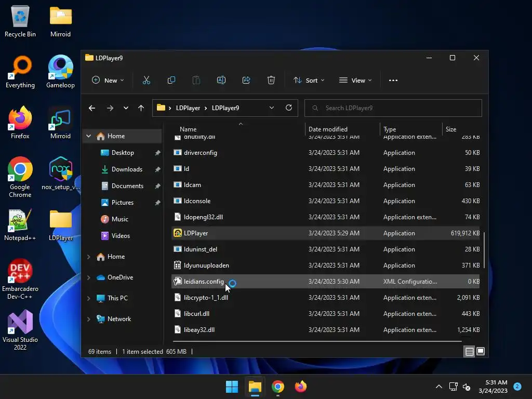This screenshot has height=399, width=532.
Task: Collapse the top Home tree node
Action: (x=88, y=136)
